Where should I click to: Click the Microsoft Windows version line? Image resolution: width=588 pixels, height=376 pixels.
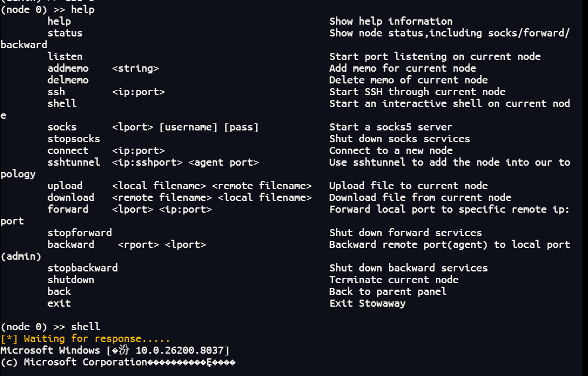115,350
